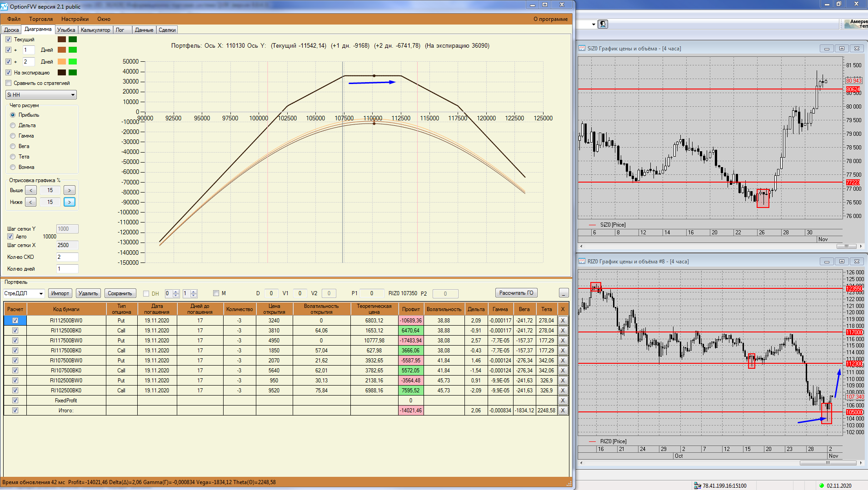Collapse the portfolio panel with the underscore button
The width and height of the screenshot is (868, 490).
click(x=564, y=293)
